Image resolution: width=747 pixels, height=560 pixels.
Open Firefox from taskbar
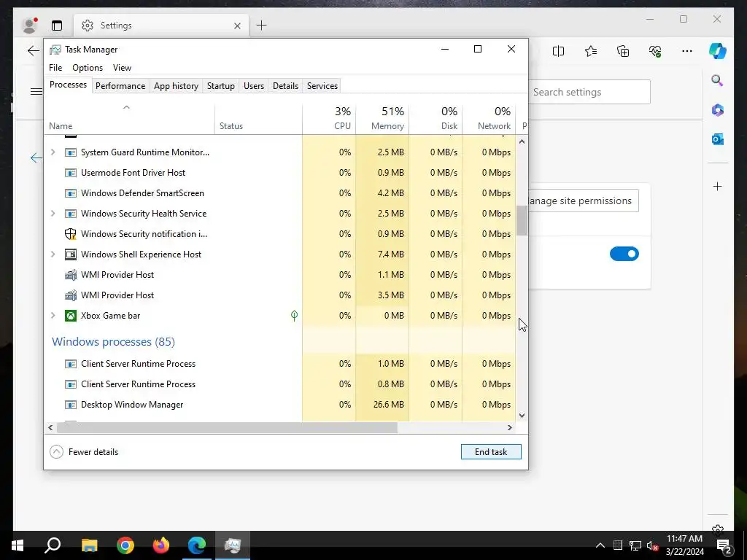161,545
